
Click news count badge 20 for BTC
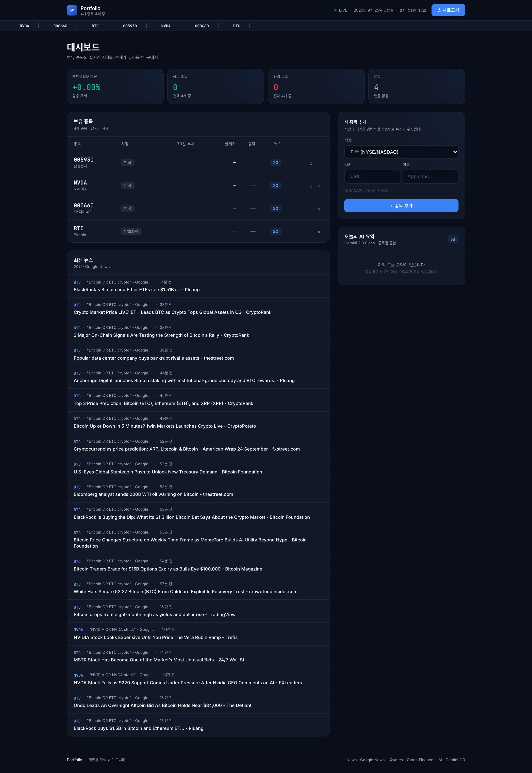pos(275,231)
